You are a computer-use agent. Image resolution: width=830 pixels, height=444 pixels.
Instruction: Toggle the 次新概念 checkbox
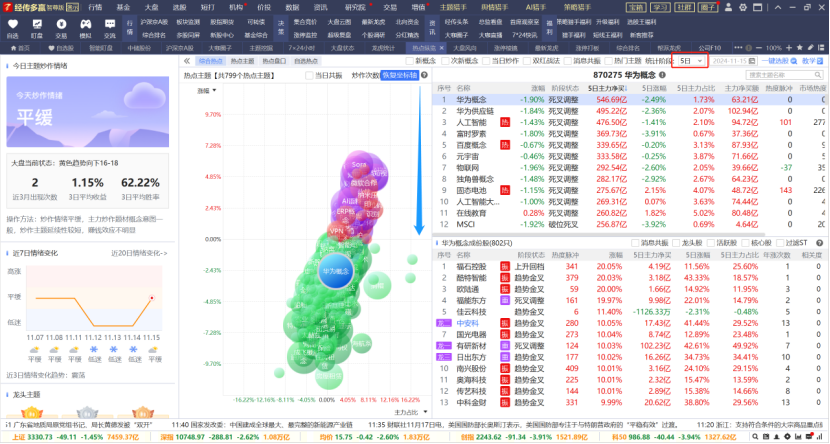coord(445,61)
